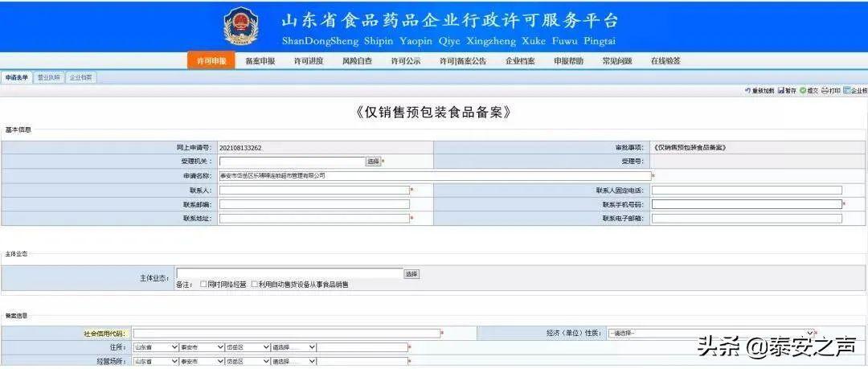Image resolution: width=868 pixels, height=369 pixels.
Task: Click the 联系人固定电话 input field
Action: (747, 190)
